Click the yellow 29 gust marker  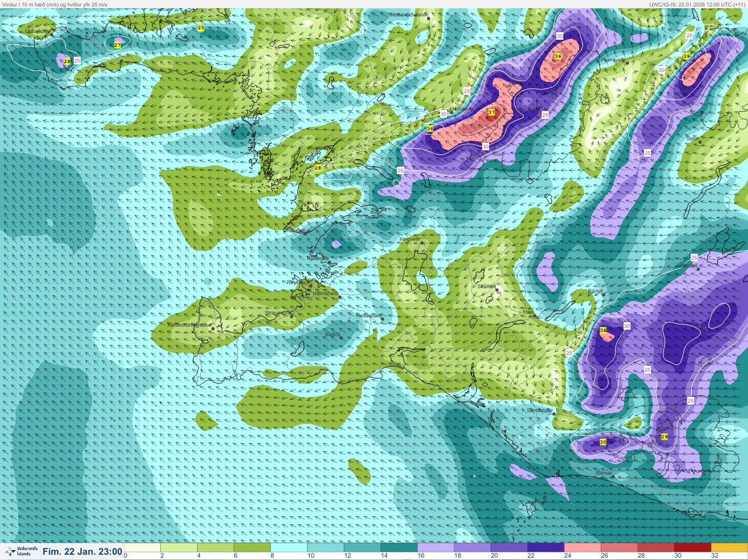tap(664, 437)
